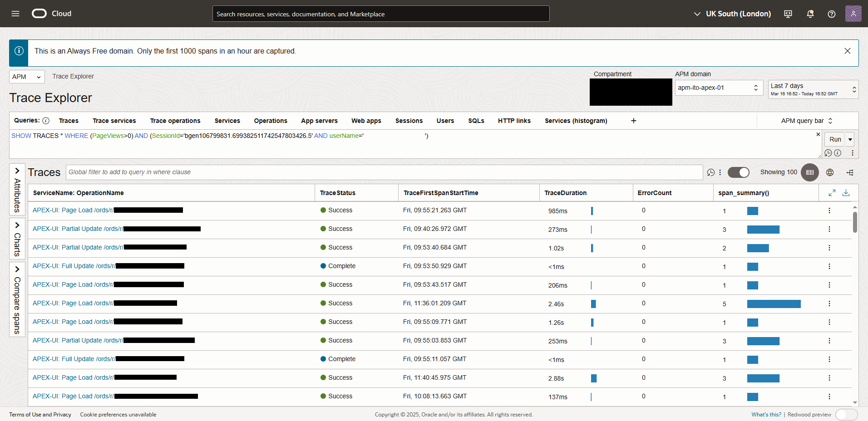Click the Global filter input field

pos(384,172)
